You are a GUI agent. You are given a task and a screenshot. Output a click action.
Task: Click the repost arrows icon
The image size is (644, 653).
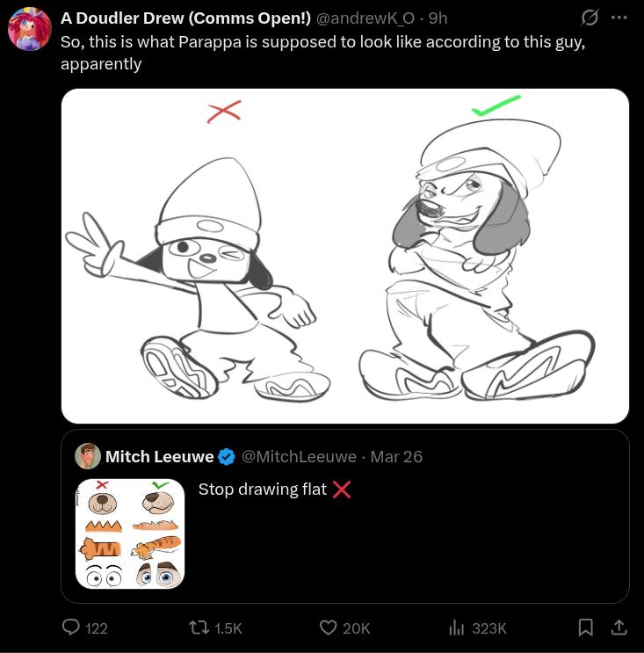[x=199, y=628]
